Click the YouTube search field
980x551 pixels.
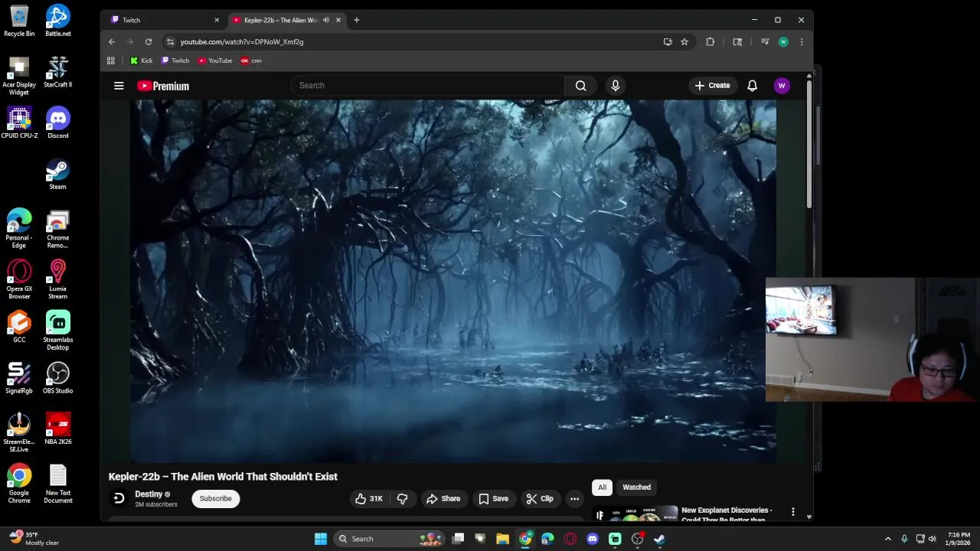pyautogui.click(x=427, y=86)
